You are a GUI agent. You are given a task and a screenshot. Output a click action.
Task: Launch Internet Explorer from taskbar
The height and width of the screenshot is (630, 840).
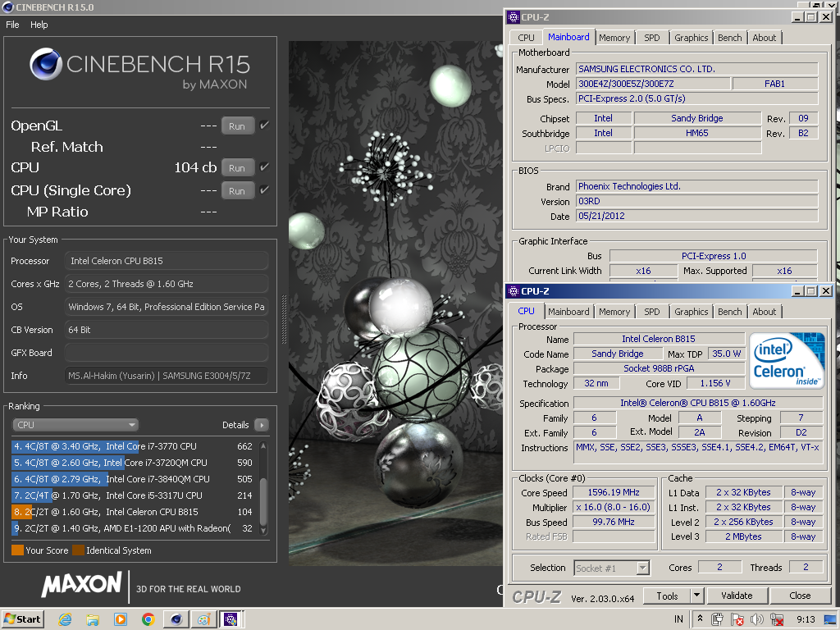point(66,619)
